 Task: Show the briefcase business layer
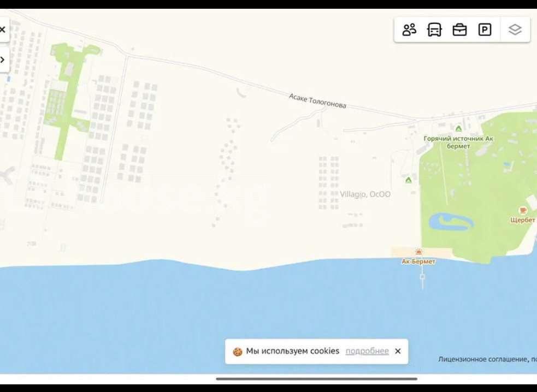(x=459, y=29)
